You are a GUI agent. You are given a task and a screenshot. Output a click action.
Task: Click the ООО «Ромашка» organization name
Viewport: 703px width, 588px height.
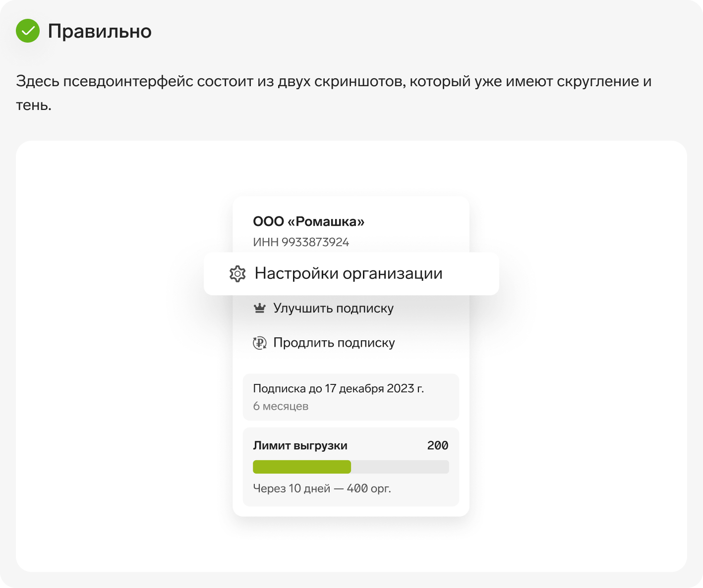click(x=308, y=221)
